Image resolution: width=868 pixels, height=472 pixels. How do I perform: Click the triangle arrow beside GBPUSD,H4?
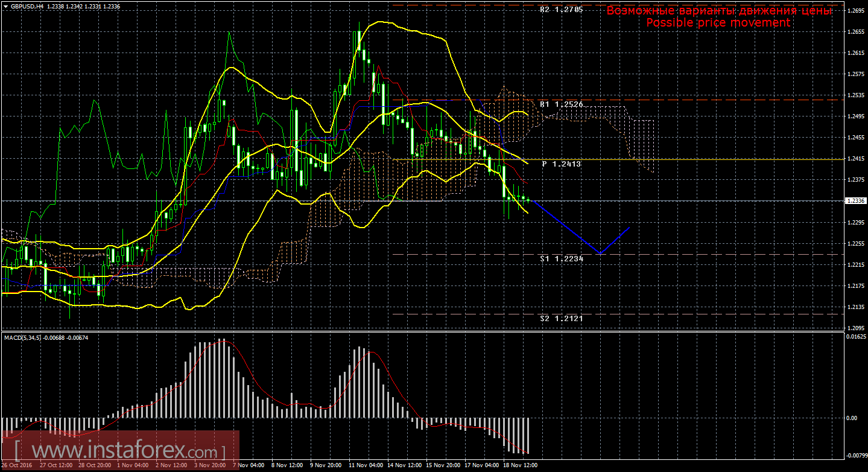pyautogui.click(x=5, y=6)
